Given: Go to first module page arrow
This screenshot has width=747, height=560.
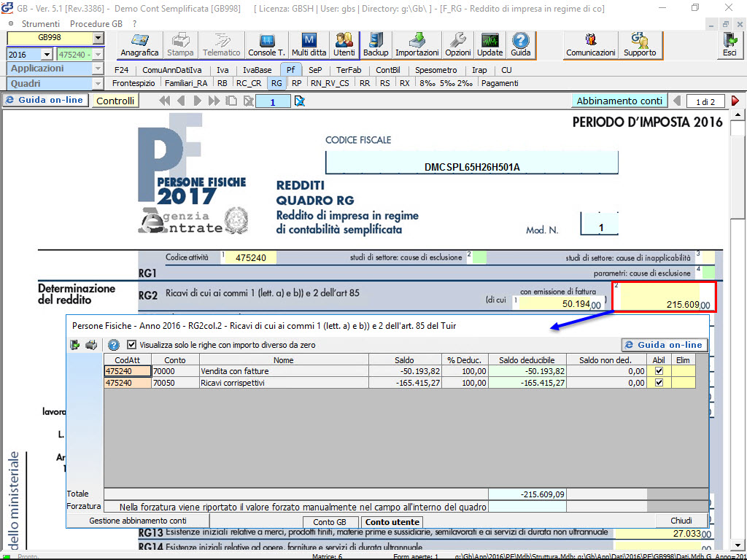Looking at the screenshot, I should pos(164,101).
